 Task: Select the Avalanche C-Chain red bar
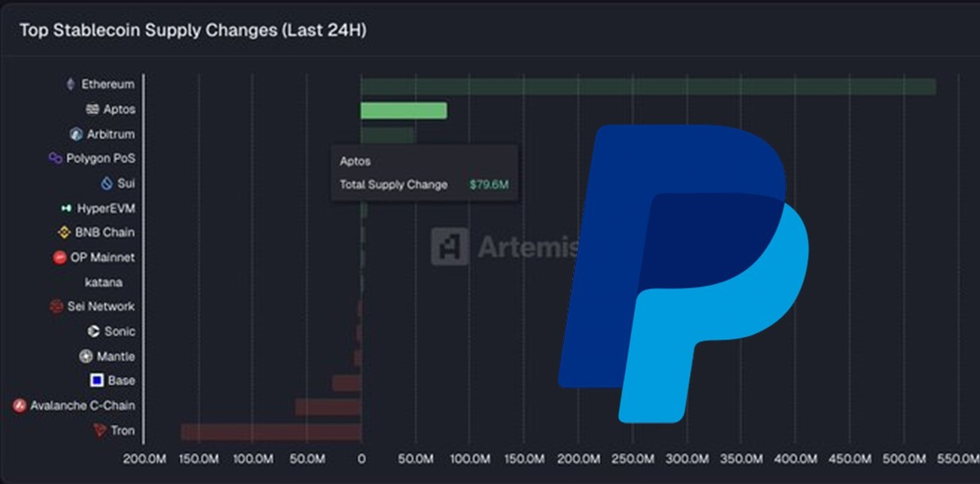[328, 407]
